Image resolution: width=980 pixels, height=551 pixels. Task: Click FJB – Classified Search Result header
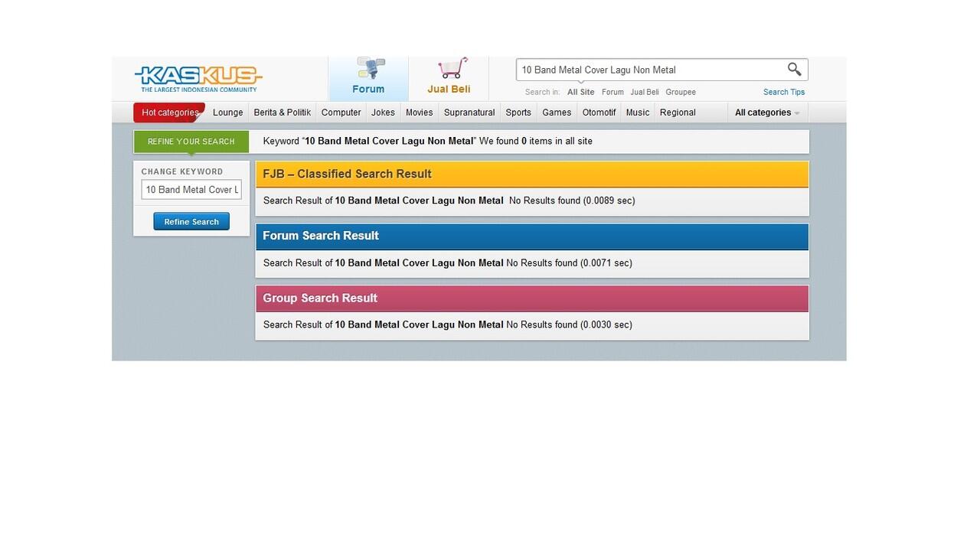pyautogui.click(x=532, y=174)
